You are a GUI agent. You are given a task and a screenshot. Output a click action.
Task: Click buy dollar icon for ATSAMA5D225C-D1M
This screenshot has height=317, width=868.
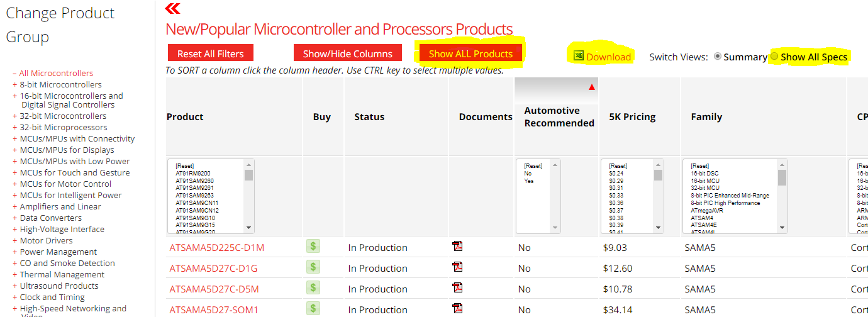(313, 247)
